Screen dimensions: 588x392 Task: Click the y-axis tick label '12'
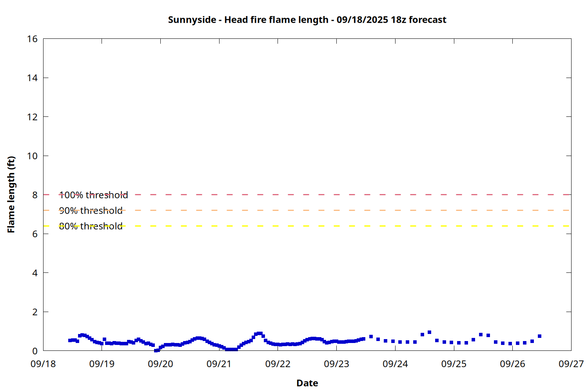tap(32, 117)
